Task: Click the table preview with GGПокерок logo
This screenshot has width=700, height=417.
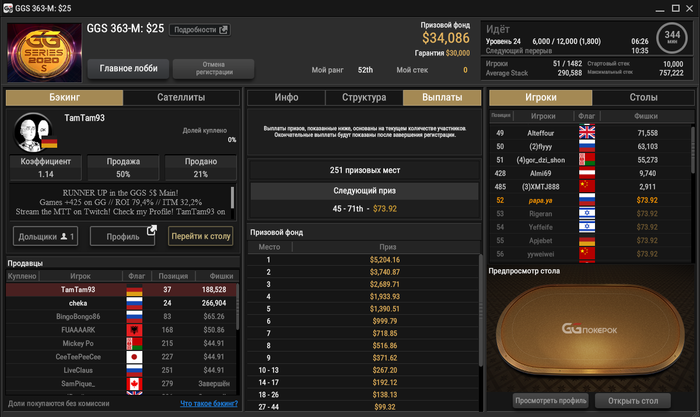Action: click(589, 329)
